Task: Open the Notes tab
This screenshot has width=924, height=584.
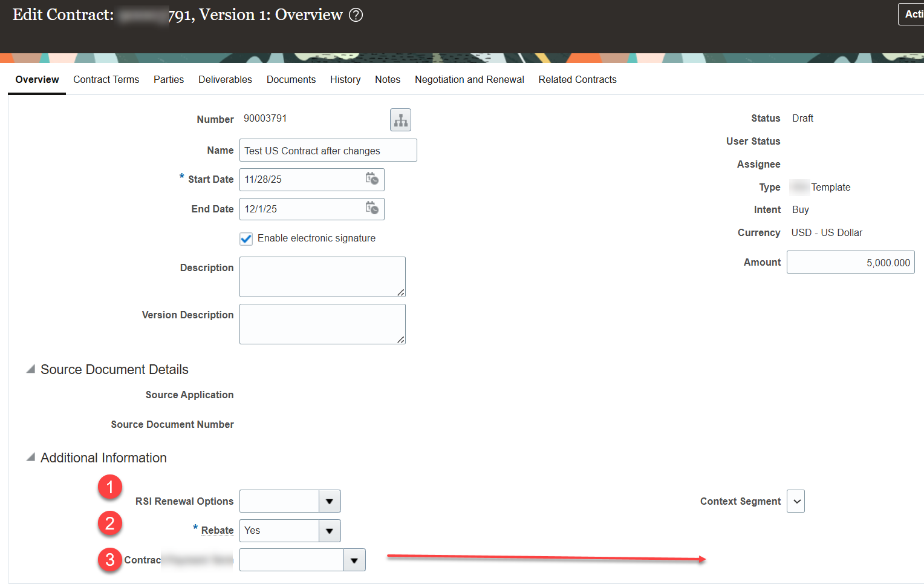Action: (x=388, y=80)
